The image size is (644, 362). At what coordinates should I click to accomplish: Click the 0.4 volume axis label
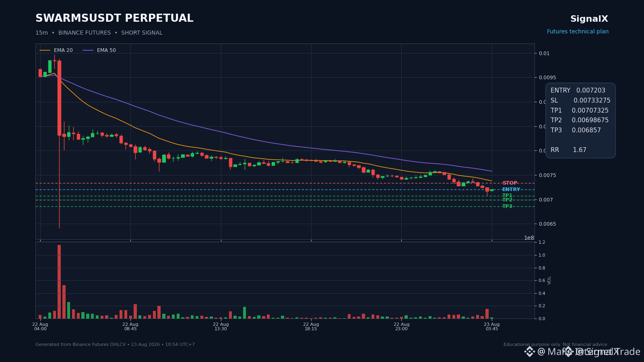pyautogui.click(x=542, y=294)
